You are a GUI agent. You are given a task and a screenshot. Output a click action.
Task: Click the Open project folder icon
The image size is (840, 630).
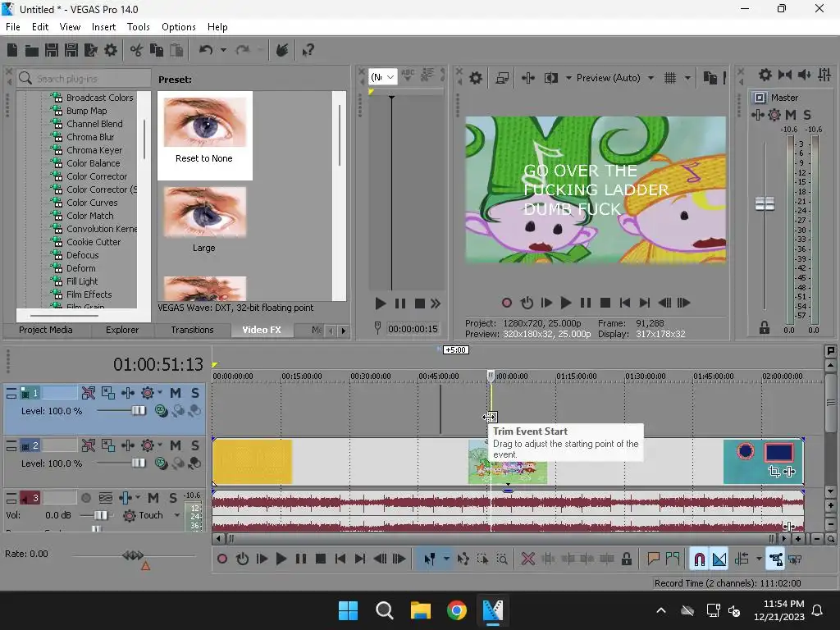32,50
